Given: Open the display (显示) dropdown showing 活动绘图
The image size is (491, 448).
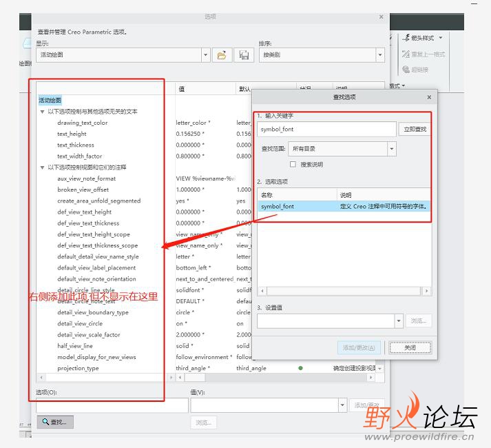Looking at the screenshot, I should (x=205, y=55).
